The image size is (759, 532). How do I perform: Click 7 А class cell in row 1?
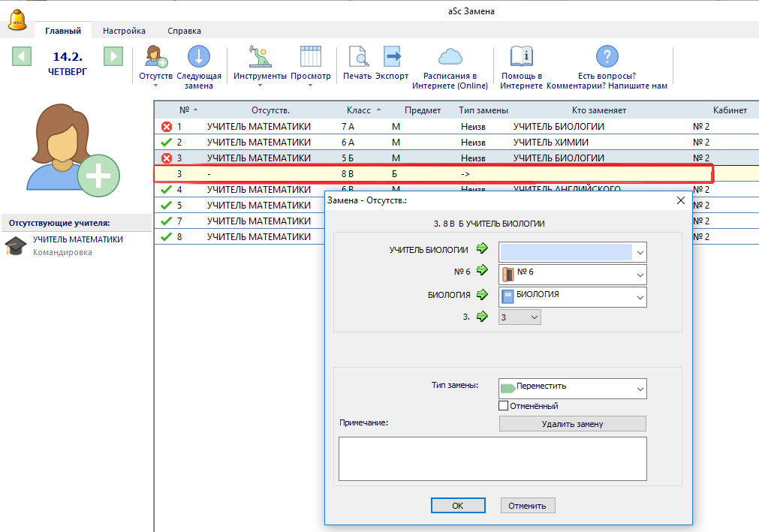point(348,127)
